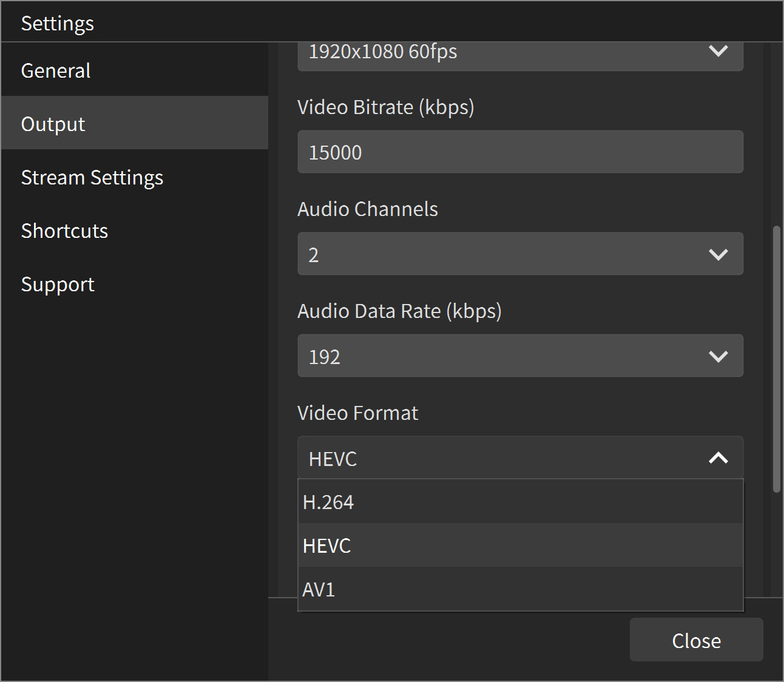Expand the Audio Data Rate dropdown
The height and width of the screenshot is (682, 784).
pos(520,356)
